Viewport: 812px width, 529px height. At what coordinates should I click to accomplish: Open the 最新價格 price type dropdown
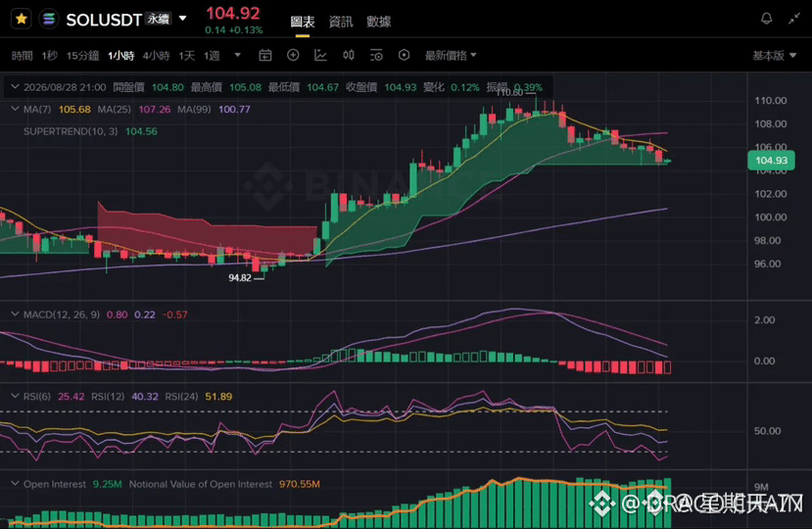(451, 56)
